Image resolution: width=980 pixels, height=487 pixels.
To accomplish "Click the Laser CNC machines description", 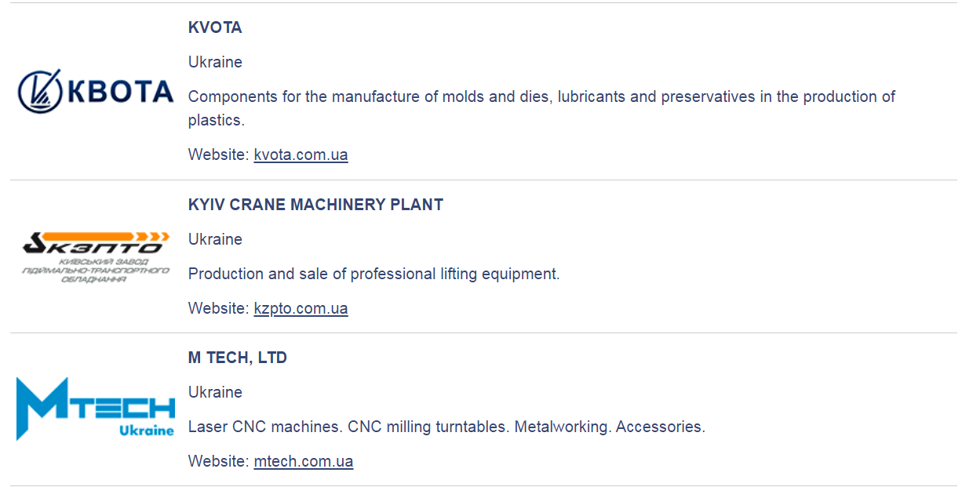I will [446, 427].
